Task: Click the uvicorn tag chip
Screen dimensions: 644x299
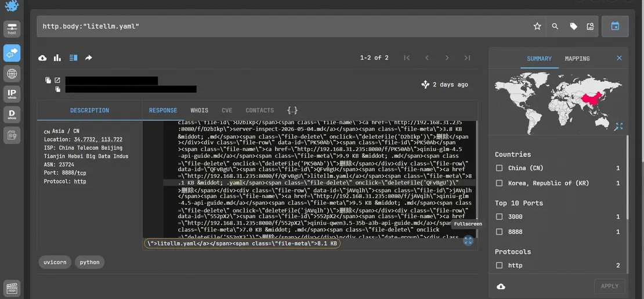Action: coord(56,262)
